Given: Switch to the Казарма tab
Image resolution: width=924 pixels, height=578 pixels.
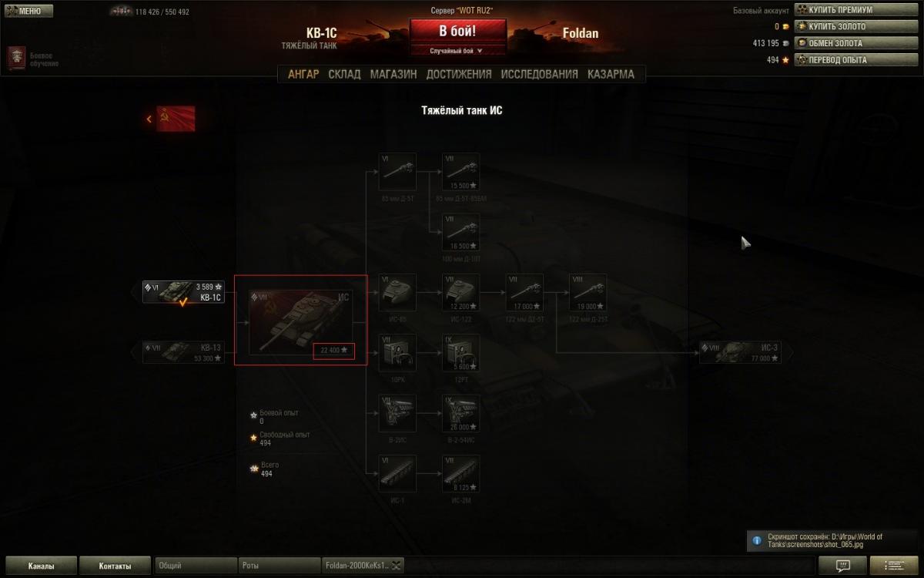Looking at the screenshot, I should (x=611, y=74).
